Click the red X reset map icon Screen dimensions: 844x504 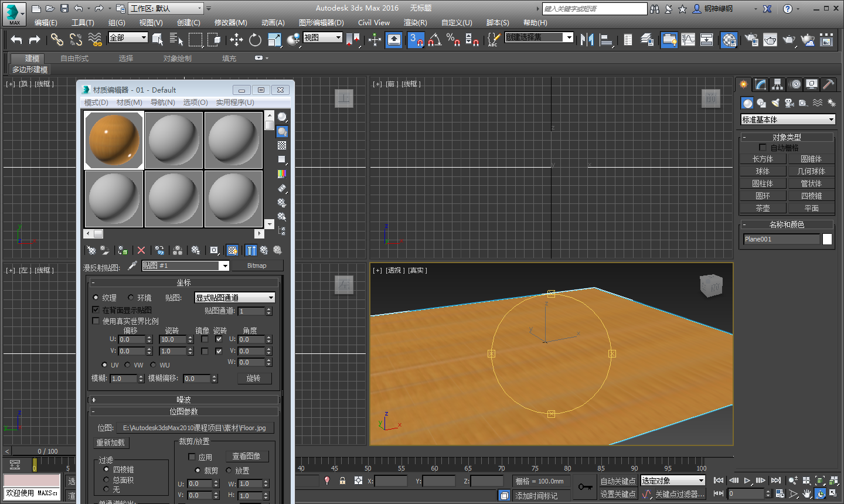[x=141, y=250]
